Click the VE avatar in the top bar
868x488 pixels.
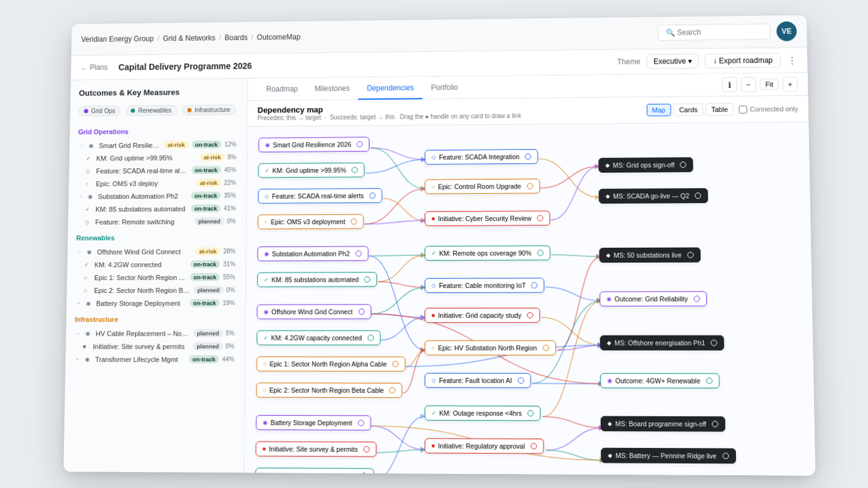(786, 31)
